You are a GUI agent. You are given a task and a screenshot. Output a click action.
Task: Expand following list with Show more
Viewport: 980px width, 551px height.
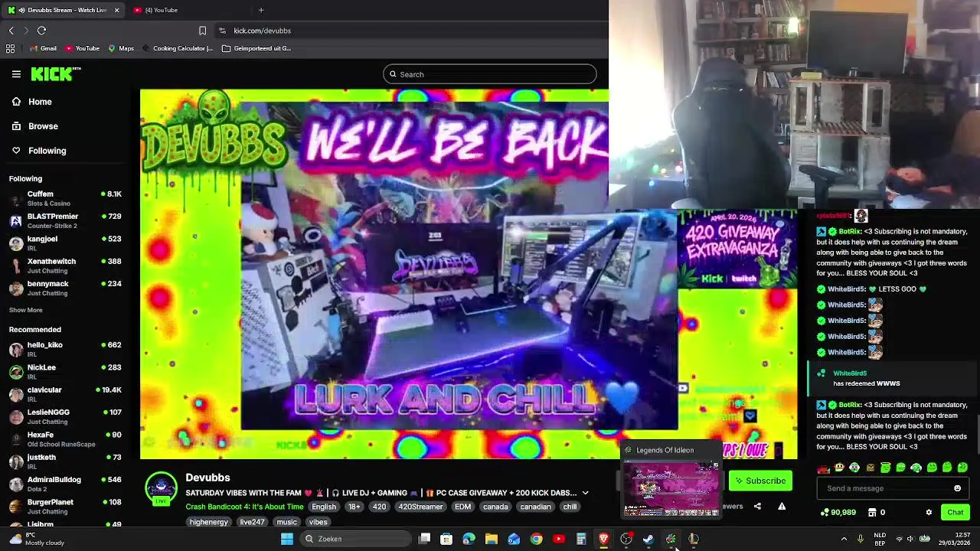click(25, 310)
